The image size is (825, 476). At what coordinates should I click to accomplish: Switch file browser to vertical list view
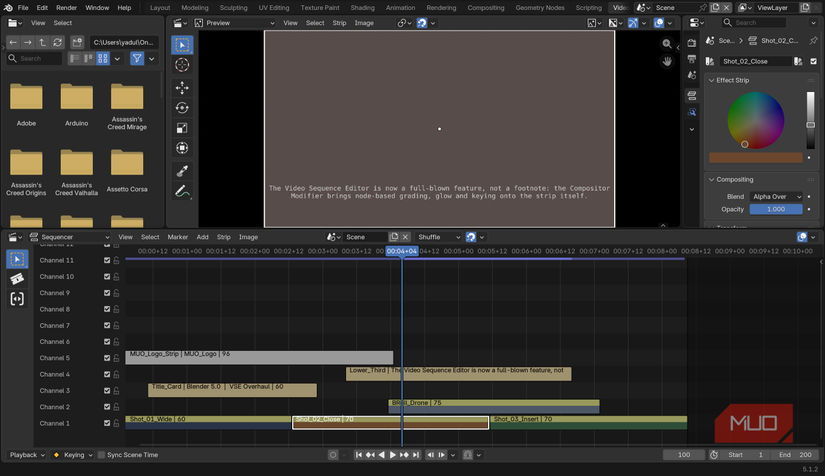75,58
